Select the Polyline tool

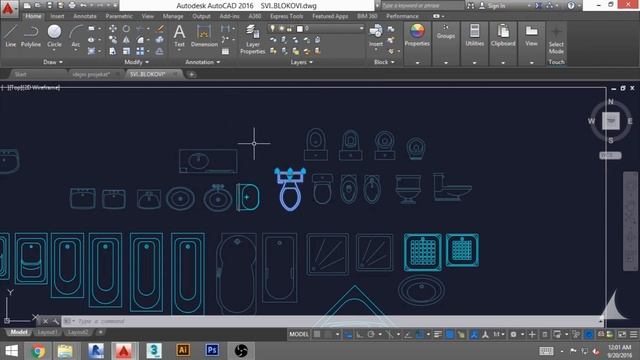point(31,36)
